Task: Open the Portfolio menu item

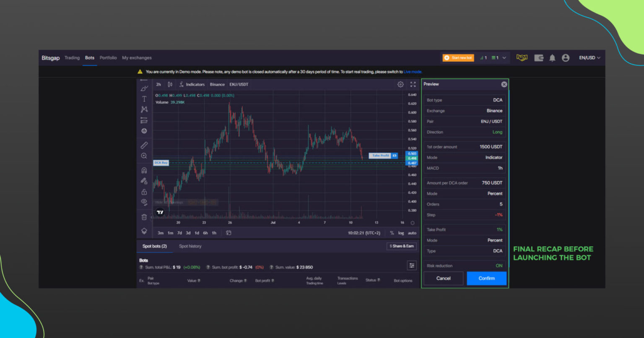Action: (108, 58)
